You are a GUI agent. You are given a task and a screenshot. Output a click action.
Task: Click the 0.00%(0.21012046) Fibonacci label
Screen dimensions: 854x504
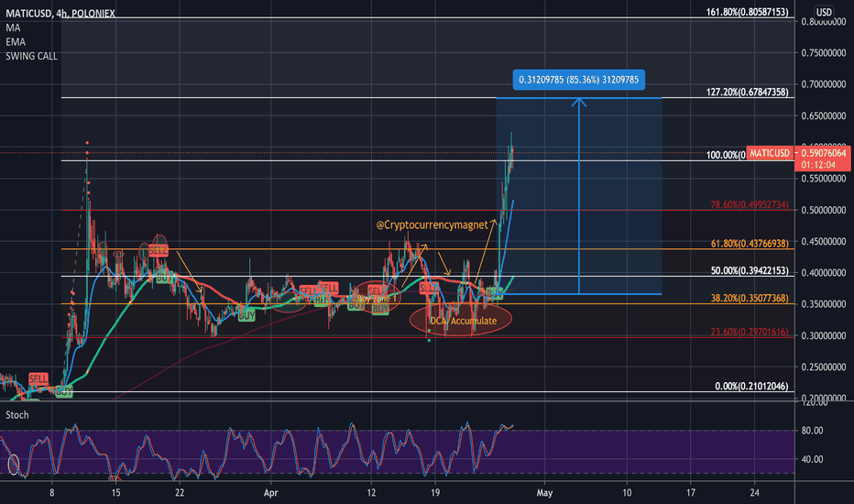pyautogui.click(x=751, y=387)
